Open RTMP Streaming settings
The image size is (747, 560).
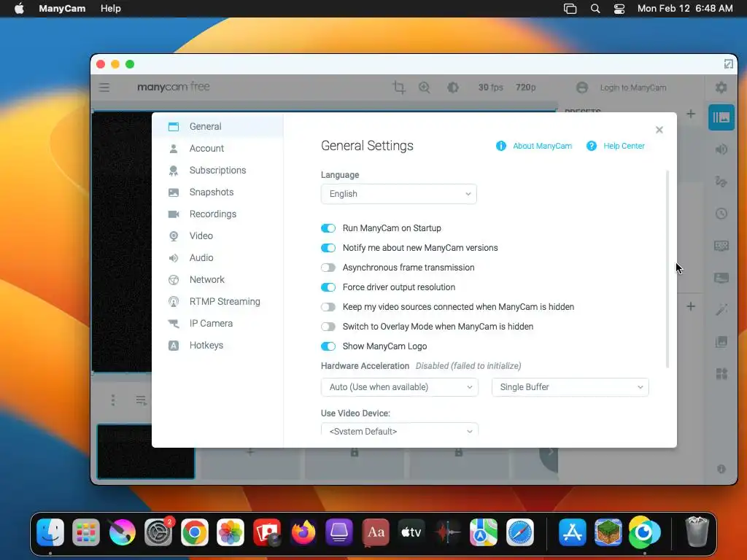[217, 301]
